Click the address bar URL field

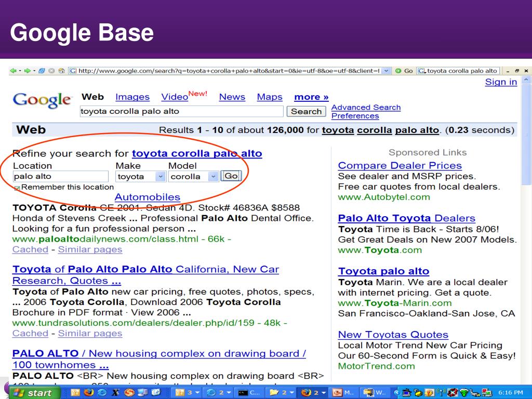(x=225, y=71)
